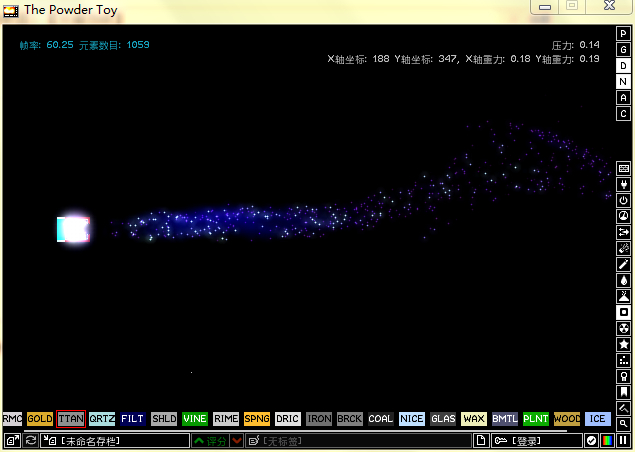Upvote the save with the green arrow
This screenshot has height=452, width=635.
click(210, 440)
